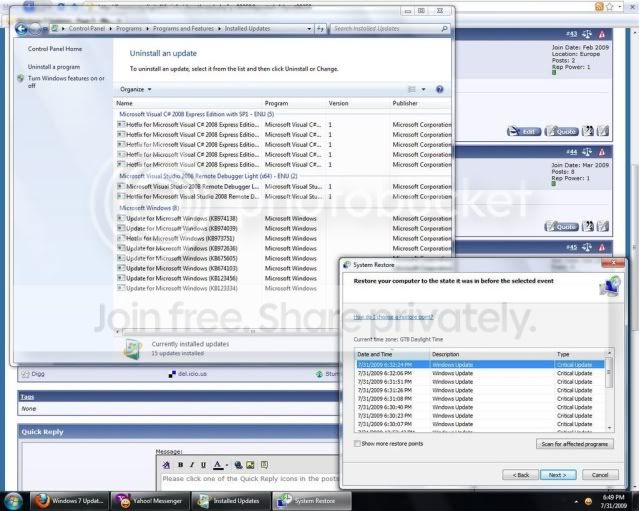Viewport: 639px width, 511px height.
Task: Click Search Installed Updates field
Action: pos(385,29)
